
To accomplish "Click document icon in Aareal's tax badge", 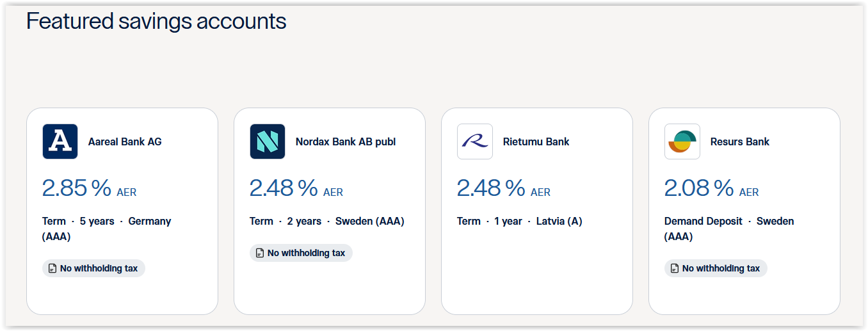I will pos(52,269).
